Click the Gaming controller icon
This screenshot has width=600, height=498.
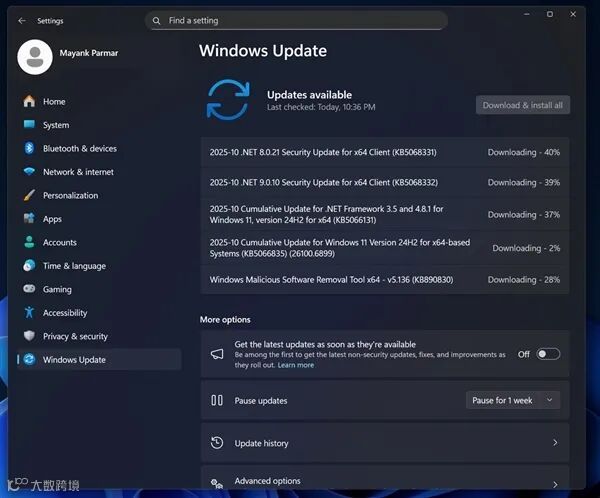(29, 289)
